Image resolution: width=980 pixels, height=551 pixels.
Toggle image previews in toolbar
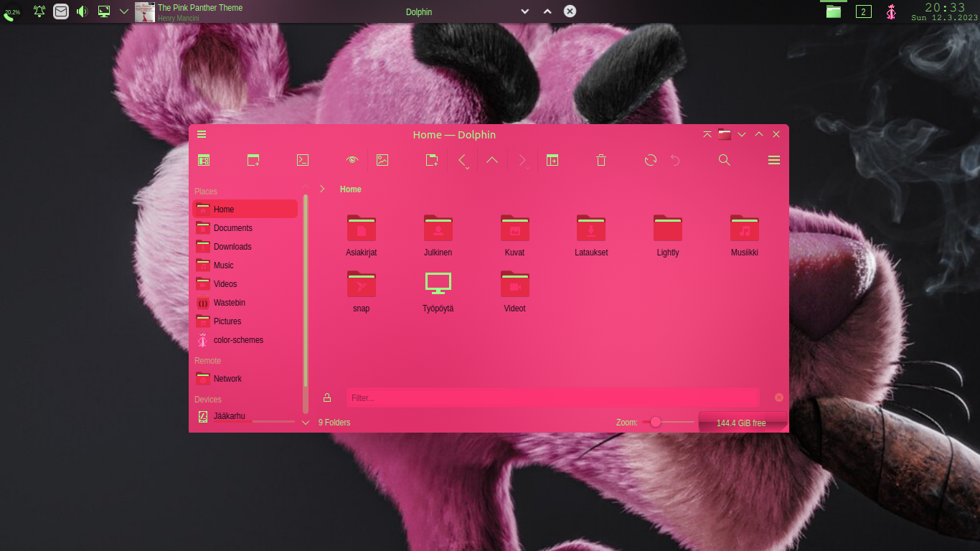coord(382,160)
